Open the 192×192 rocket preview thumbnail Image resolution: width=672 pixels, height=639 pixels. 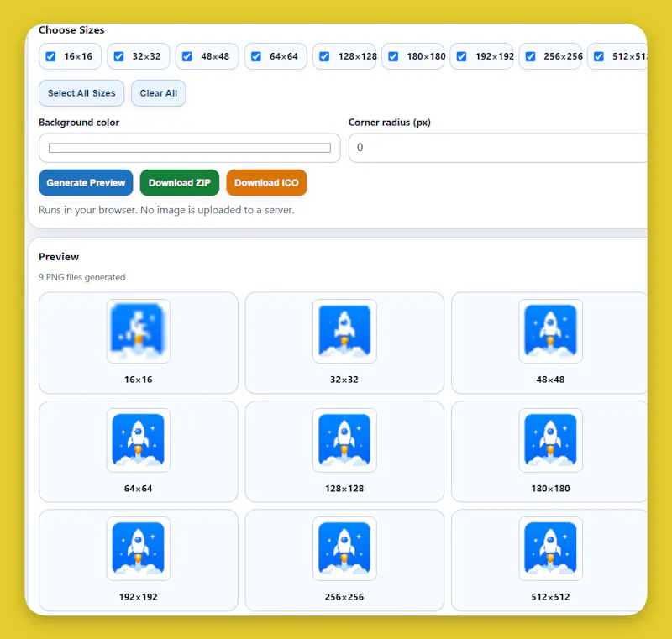click(x=139, y=548)
